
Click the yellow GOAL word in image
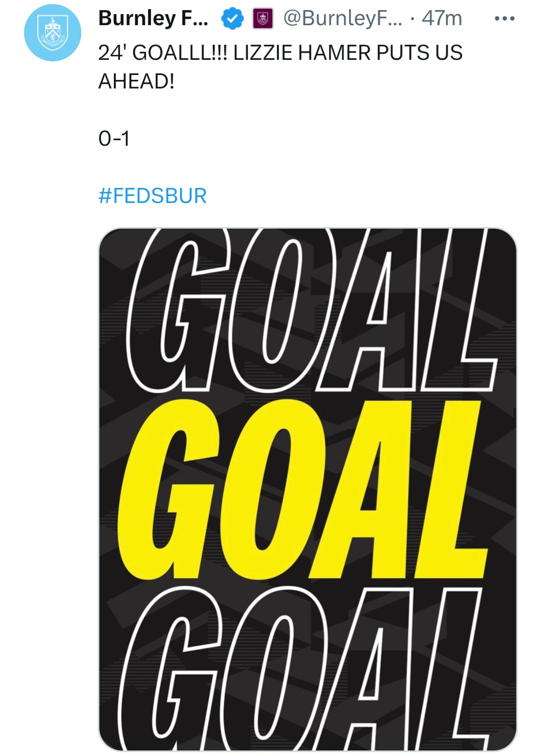301,490
